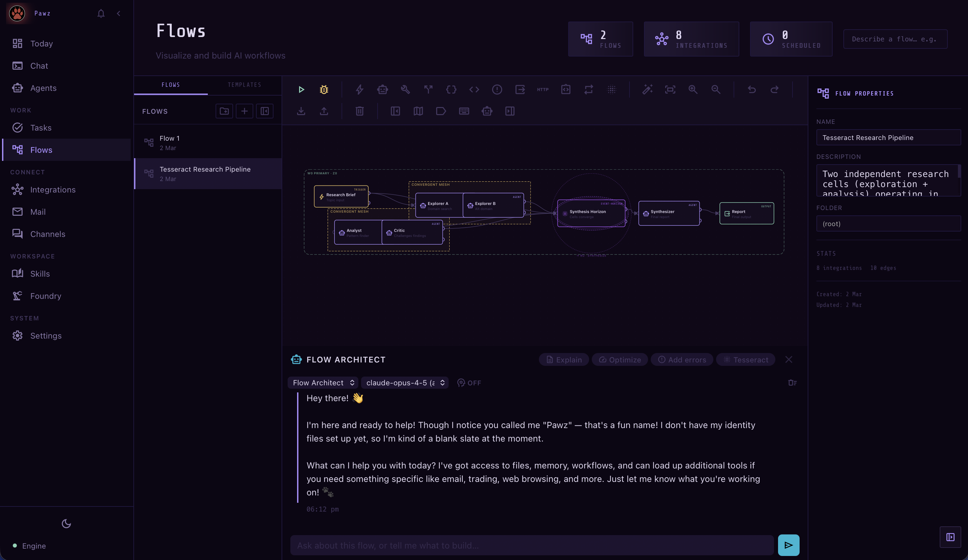This screenshot has width=968, height=560.
Task: Change model via the claude-opus-4-5 dropdown
Action: [405, 383]
